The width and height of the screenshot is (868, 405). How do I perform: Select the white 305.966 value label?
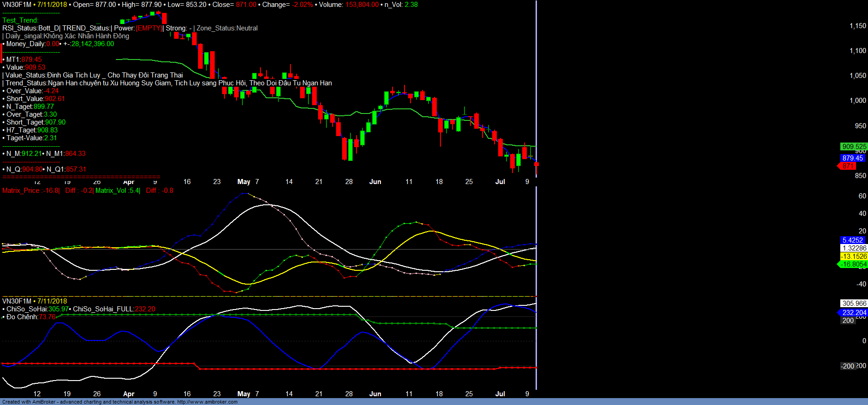pyautogui.click(x=854, y=304)
